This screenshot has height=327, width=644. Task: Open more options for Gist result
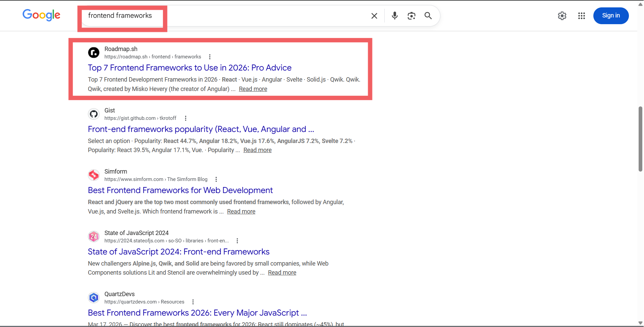185,118
